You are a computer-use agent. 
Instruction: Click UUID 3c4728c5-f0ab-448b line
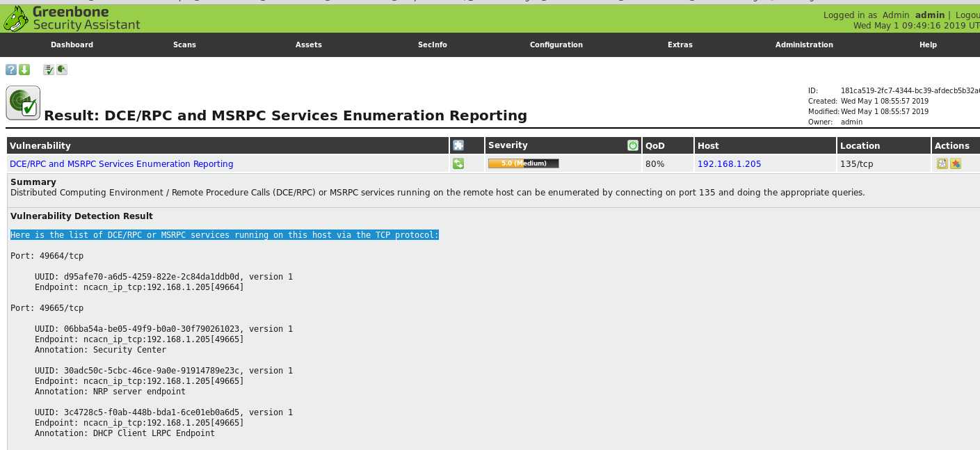point(163,412)
